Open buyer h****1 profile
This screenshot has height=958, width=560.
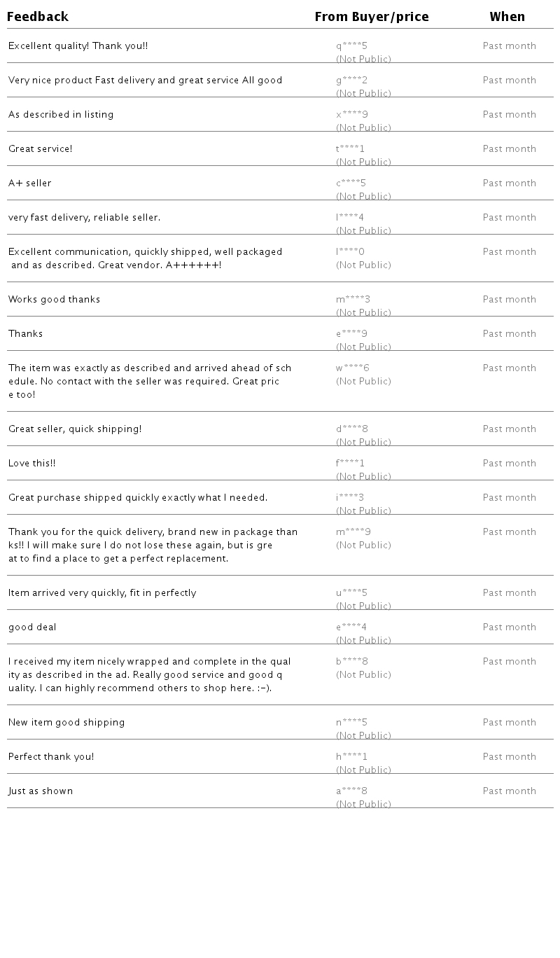351,757
